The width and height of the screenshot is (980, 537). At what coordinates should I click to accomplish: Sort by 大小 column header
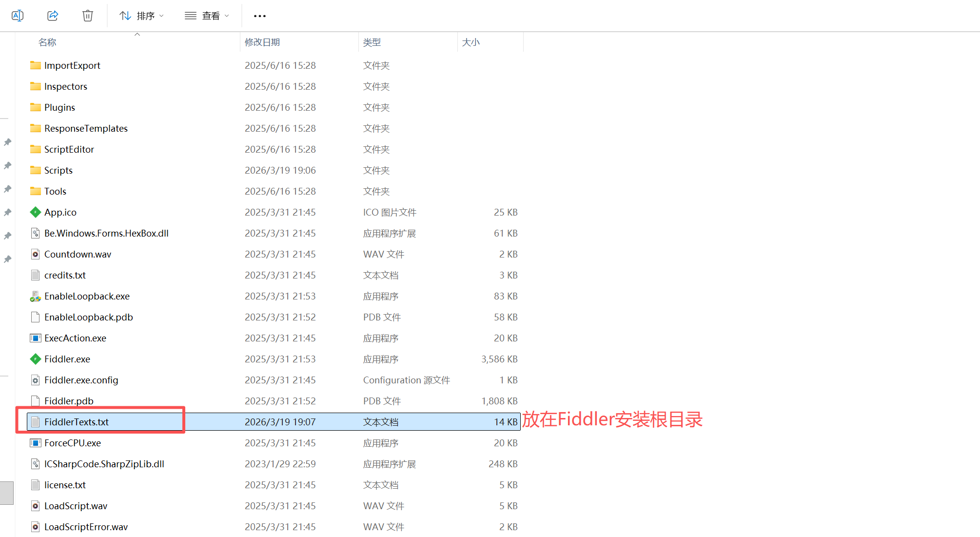[470, 42]
